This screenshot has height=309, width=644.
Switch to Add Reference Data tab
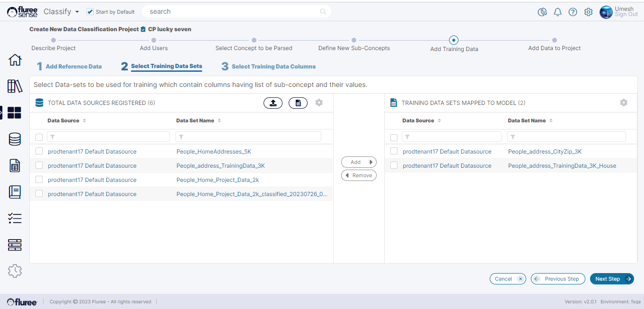click(x=73, y=67)
